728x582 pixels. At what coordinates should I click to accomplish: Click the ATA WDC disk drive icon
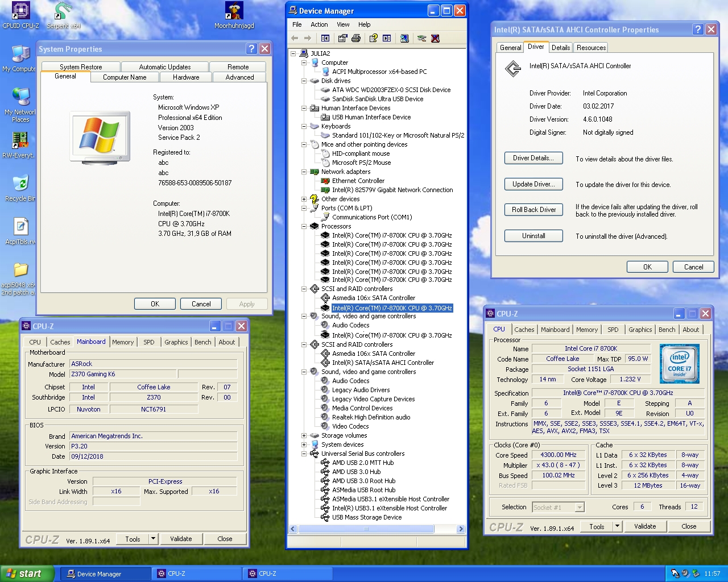click(x=325, y=90)
